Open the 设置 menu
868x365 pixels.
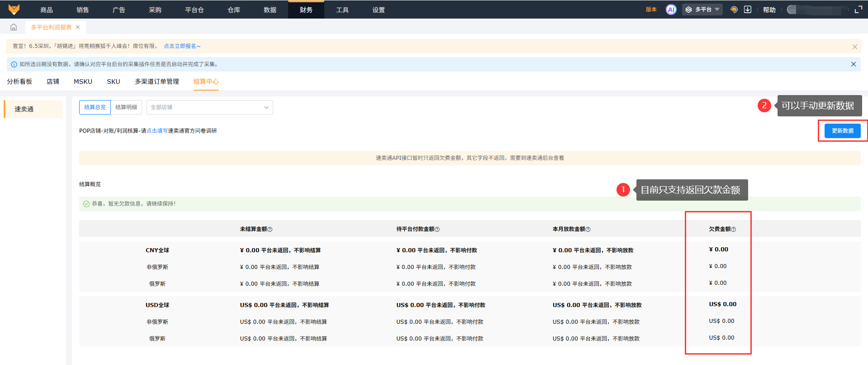[379, 10]
